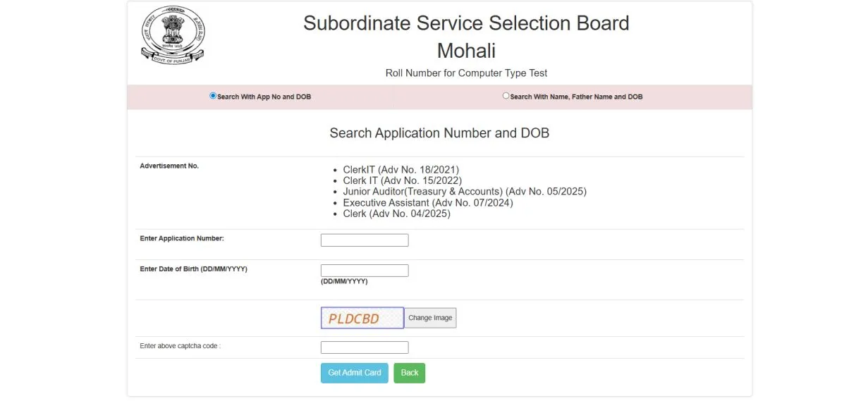Click the Enter above captcha code label

coord(180,346)
